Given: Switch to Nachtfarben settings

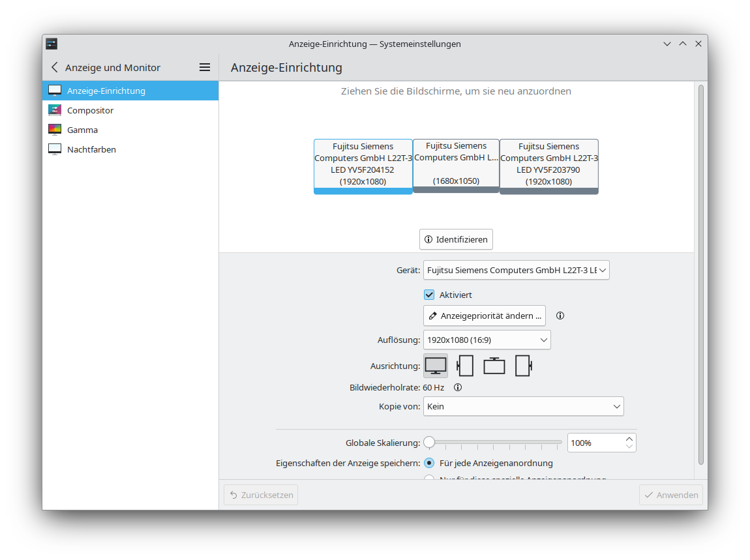Looking at the screenshot, I should click(91, 149).
